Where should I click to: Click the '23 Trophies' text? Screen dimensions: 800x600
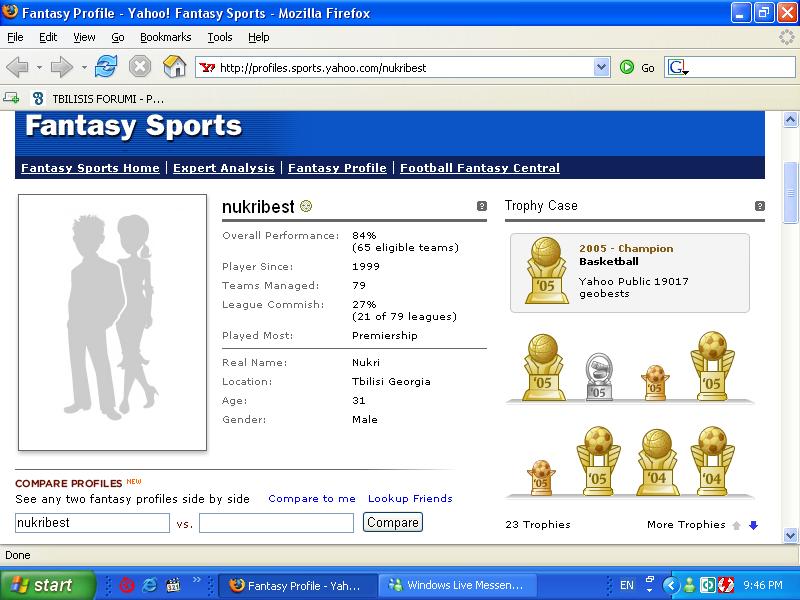[x=538, y=524]
